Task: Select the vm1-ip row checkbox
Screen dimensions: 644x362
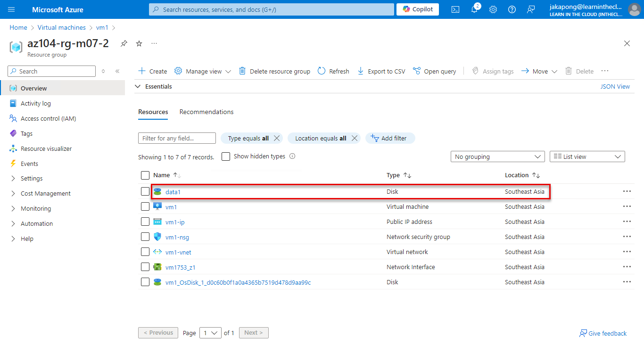Action: [145, 222]
